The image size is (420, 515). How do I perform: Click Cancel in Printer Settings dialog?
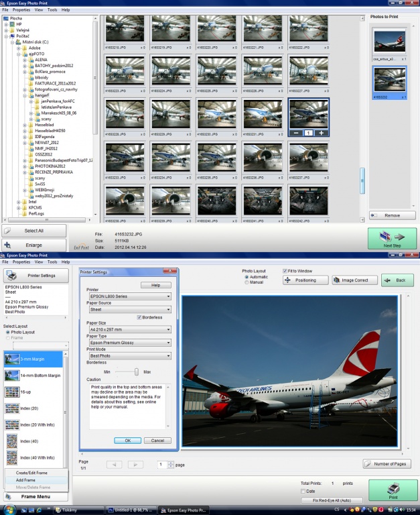point(157,441)
